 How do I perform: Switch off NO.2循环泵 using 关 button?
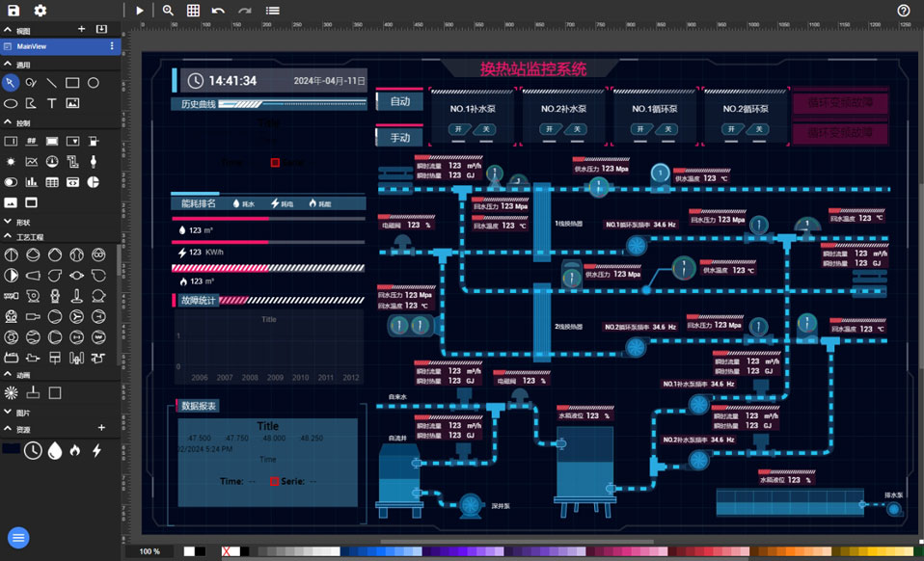click(755, 129)
